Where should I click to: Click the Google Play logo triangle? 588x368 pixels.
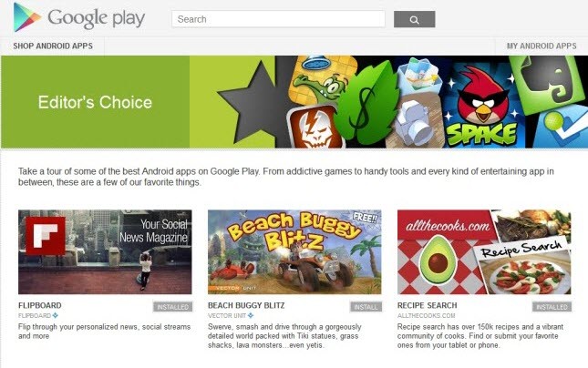point(26,17)
